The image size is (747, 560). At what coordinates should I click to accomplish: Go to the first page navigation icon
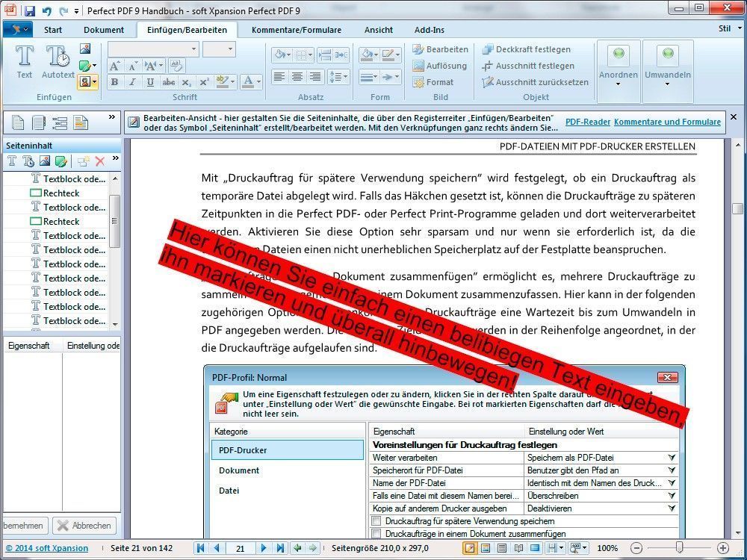pos(200,548)
